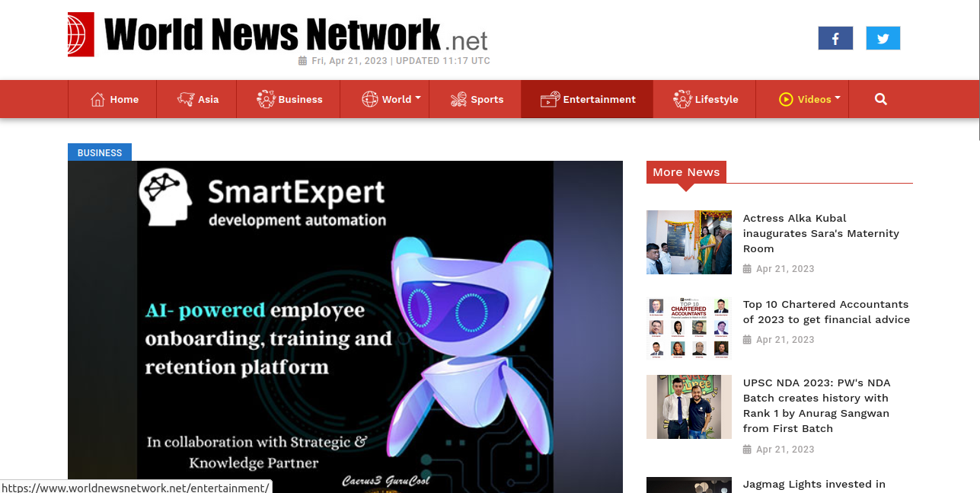Open the Twitter social icon
This screenshot has width=980, height=493.
coord(883,38)
